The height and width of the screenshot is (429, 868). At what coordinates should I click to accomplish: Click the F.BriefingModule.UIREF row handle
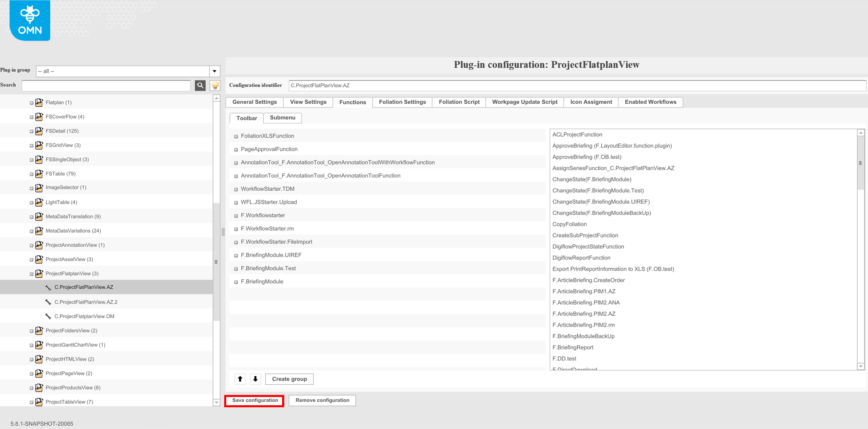tap(236, 256)
